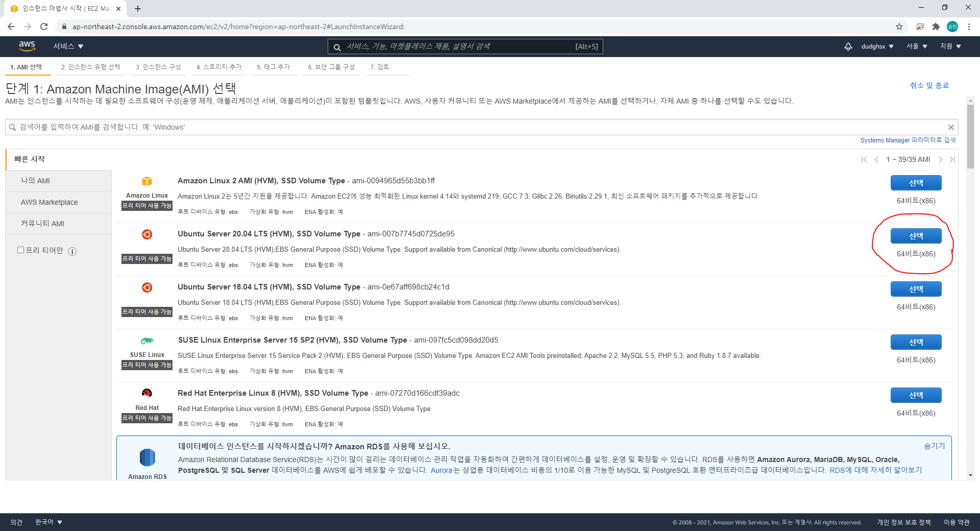Open the dudghsx account dropdown
The image size is (980, 531).
click(877, 46)
